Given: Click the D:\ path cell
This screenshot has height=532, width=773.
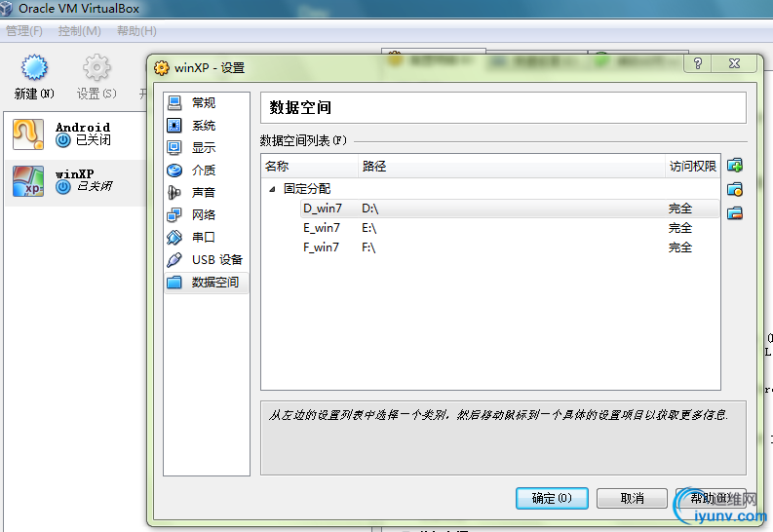Looking at the screenshot, I should (x=370, y=209).
